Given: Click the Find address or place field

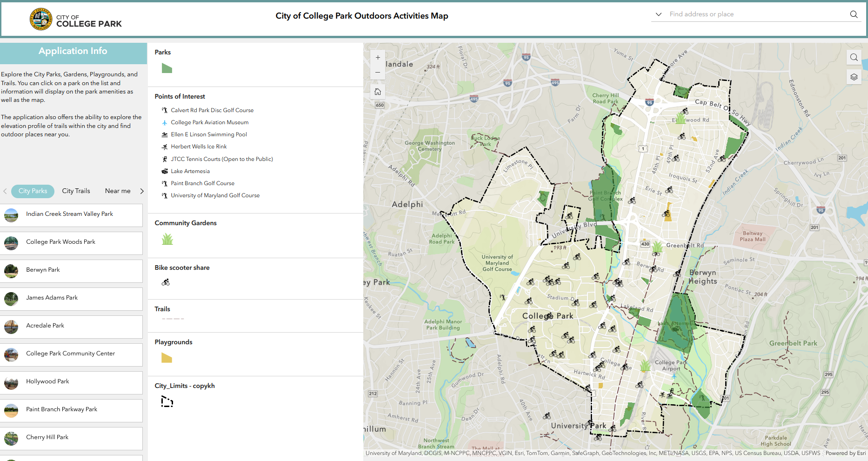Looking at the screenshot, I should click(756, 14).
